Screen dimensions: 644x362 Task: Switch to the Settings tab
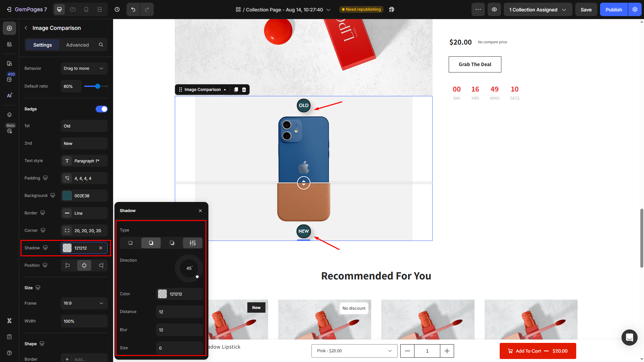(x=43, y=45)
